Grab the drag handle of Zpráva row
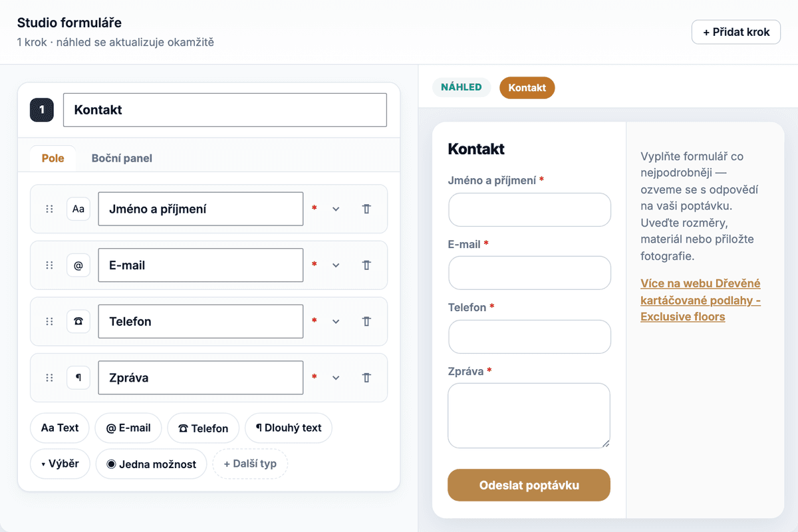Viewport: 798px width, 532px height. [49, 378]
